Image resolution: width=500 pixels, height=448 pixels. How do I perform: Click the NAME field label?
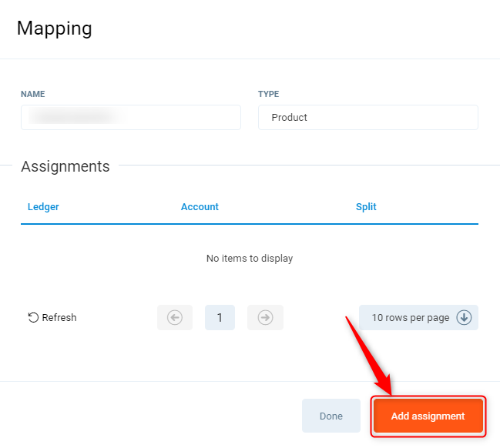tap(32, 94)
